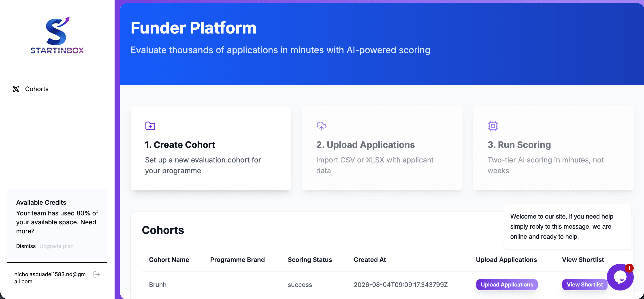
Task: Click the folder-plus Create Cohort icon
Action: point(150,126)
